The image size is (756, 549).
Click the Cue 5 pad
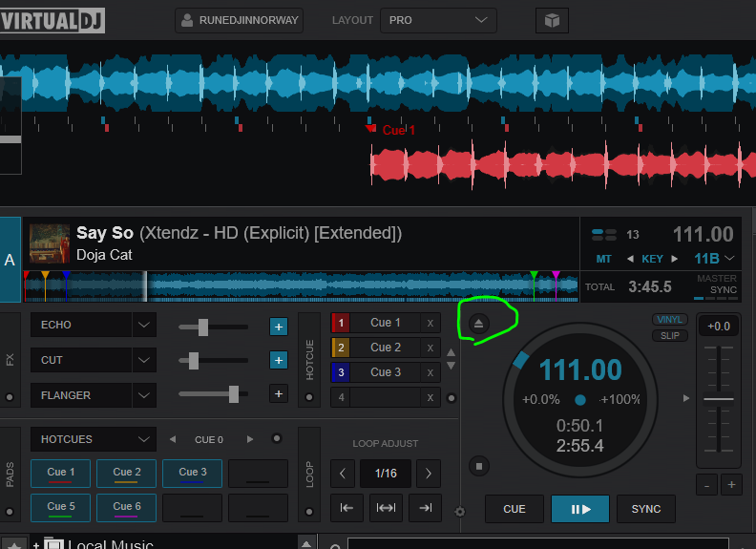[61, 508]
